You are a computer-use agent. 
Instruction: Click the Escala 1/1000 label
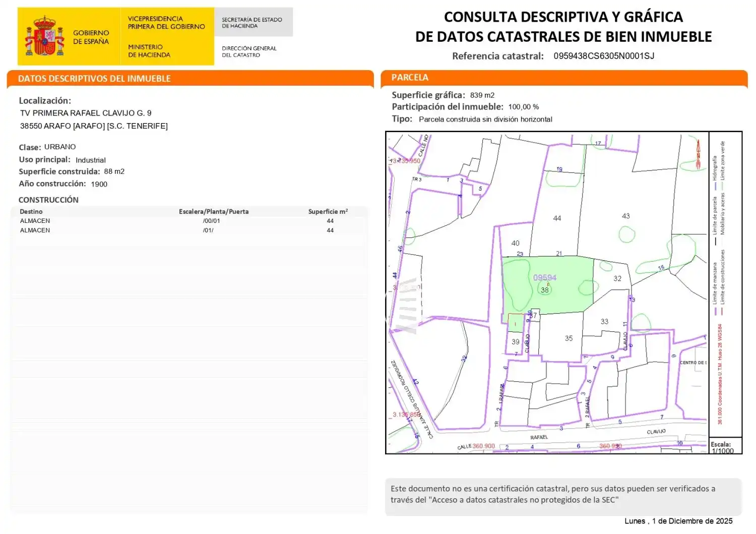(x=723, y=448)
